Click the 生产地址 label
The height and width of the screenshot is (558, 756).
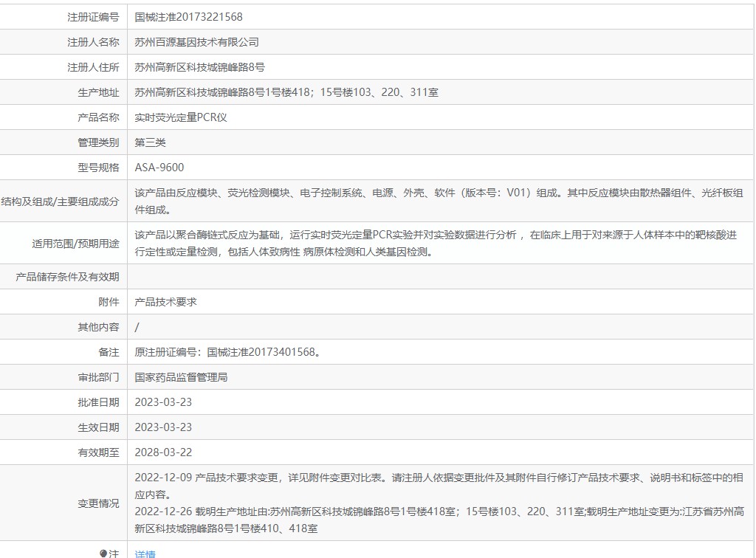[x=98, y=92]
